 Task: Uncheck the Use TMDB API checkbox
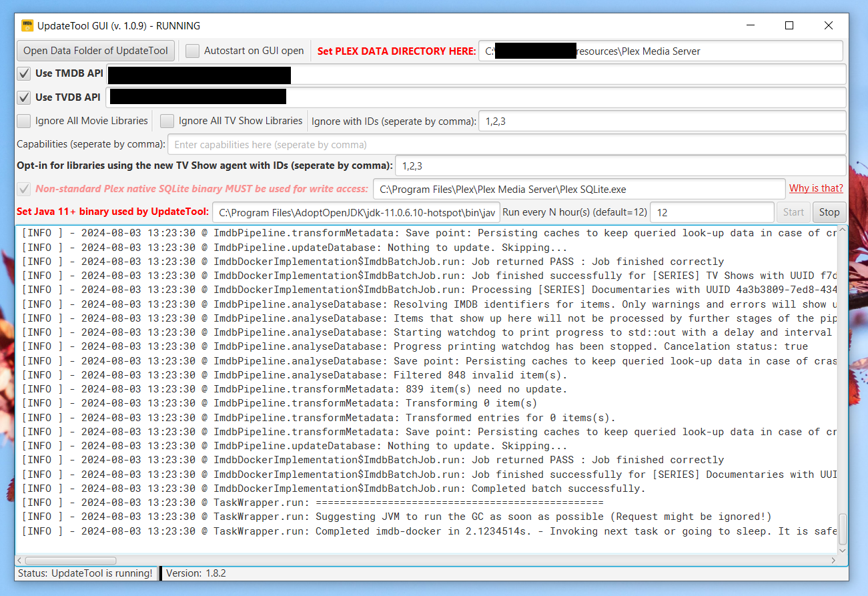[24, 73]
